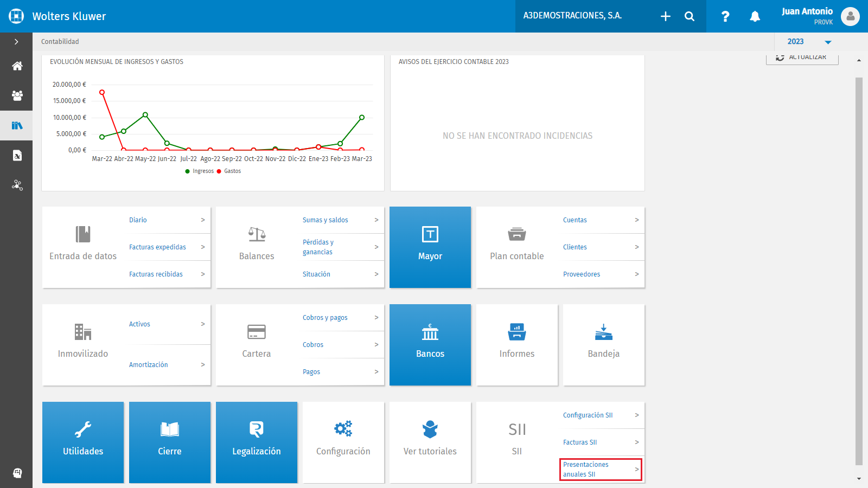
Task: Click the plus icon beside company name
Action: coord(666,16)
